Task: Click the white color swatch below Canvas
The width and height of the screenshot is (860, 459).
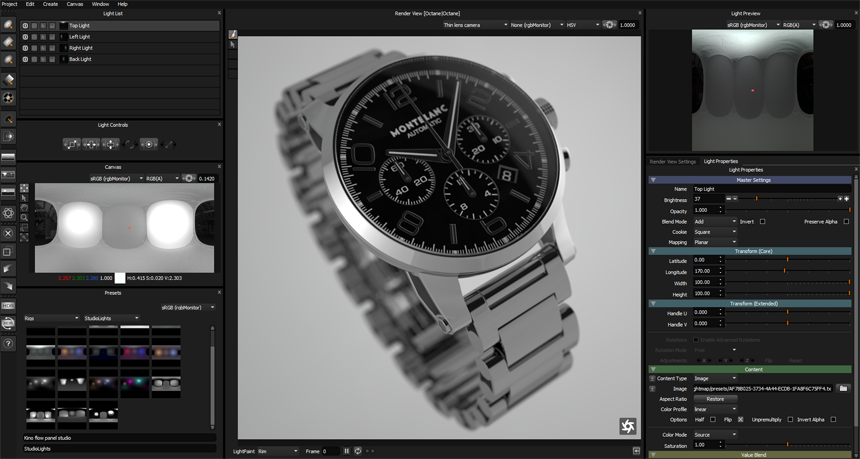Action: pos(120,278)
